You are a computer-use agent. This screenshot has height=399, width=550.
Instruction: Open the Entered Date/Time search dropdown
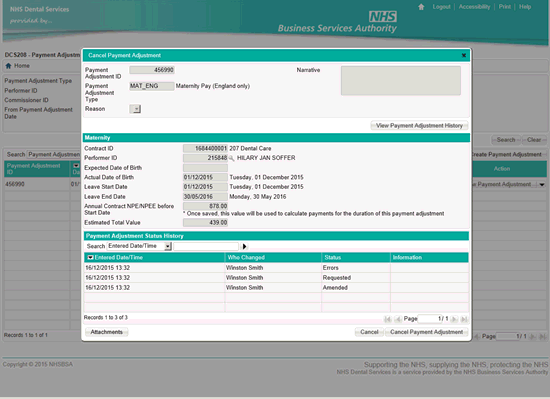point(168,246)
